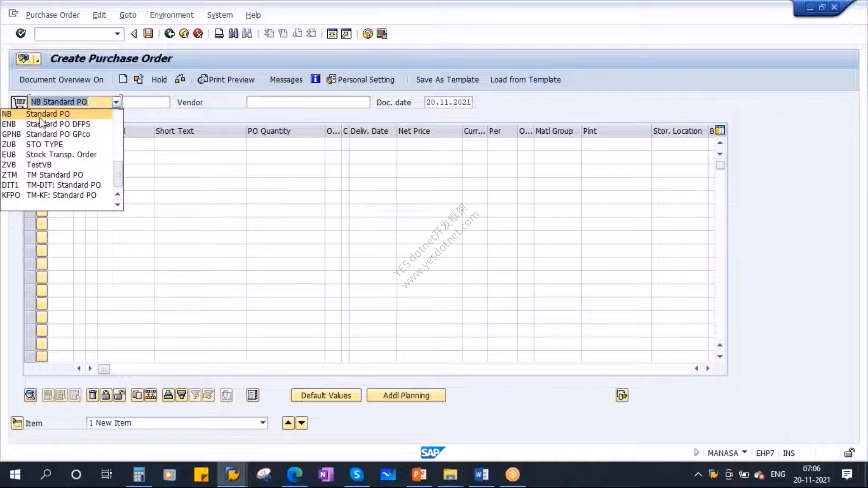Click the Addl Planning button
This screenshot has height=488, width=868.
tap(406, 395)
